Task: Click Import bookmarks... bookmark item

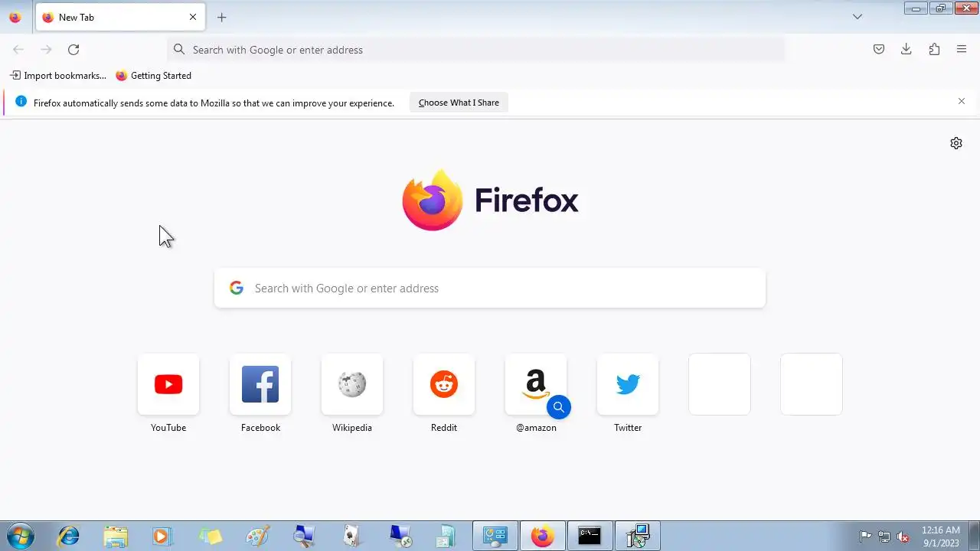Action: click(x=58, y=76)
